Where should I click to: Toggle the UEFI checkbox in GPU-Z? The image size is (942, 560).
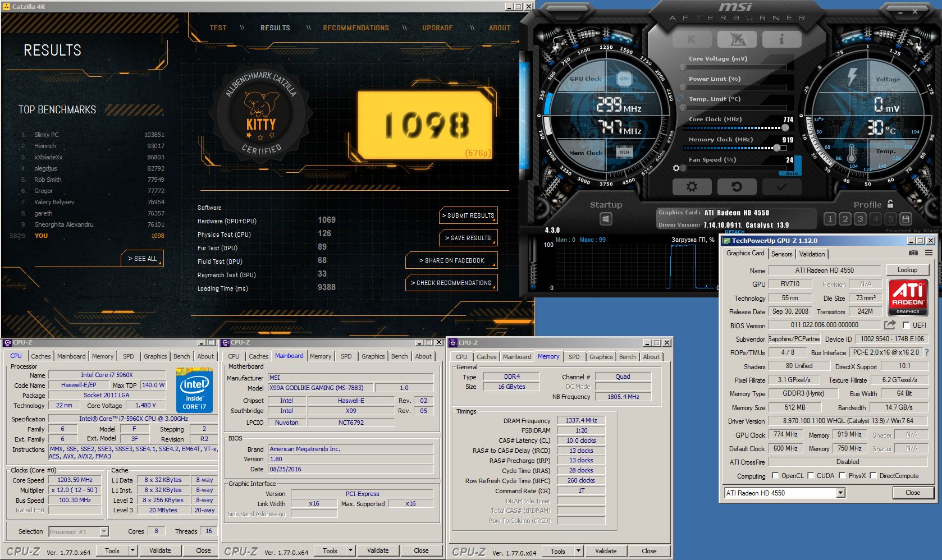[x=906, y=325]
